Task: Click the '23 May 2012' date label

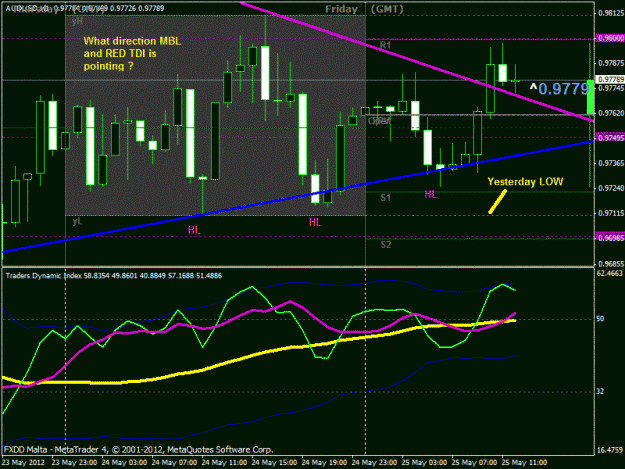Action: [23, 463]
